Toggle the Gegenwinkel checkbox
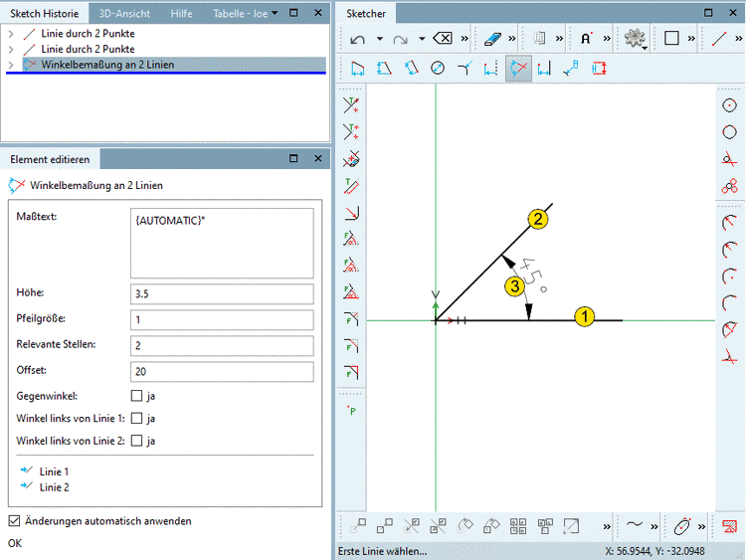The width and height of the screenshot is (746, 560). click(136, 395)
